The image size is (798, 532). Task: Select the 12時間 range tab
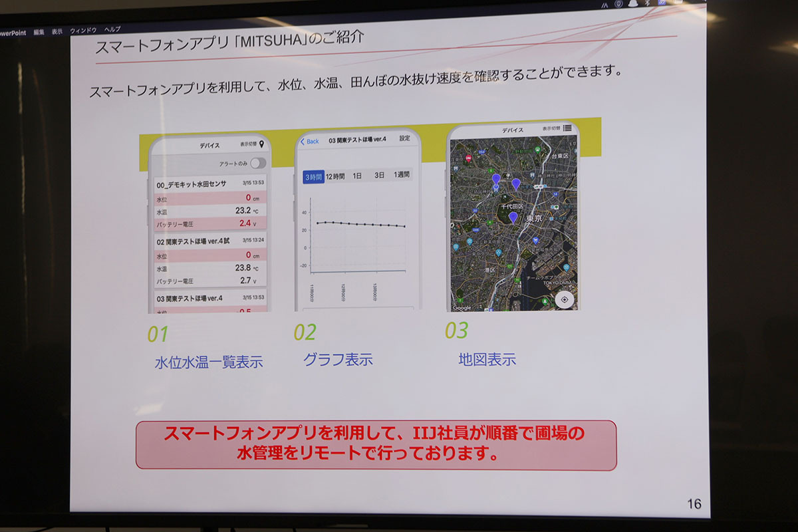(335, 176)
